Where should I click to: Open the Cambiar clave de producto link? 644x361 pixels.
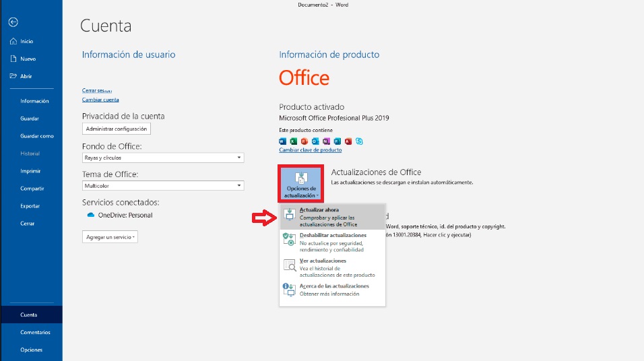tap(304, 150)
